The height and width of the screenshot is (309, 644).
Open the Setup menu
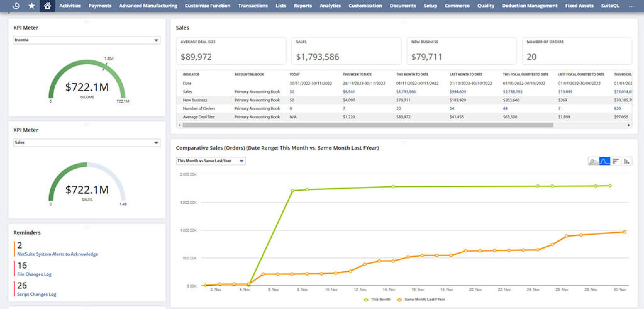(430, 6)
